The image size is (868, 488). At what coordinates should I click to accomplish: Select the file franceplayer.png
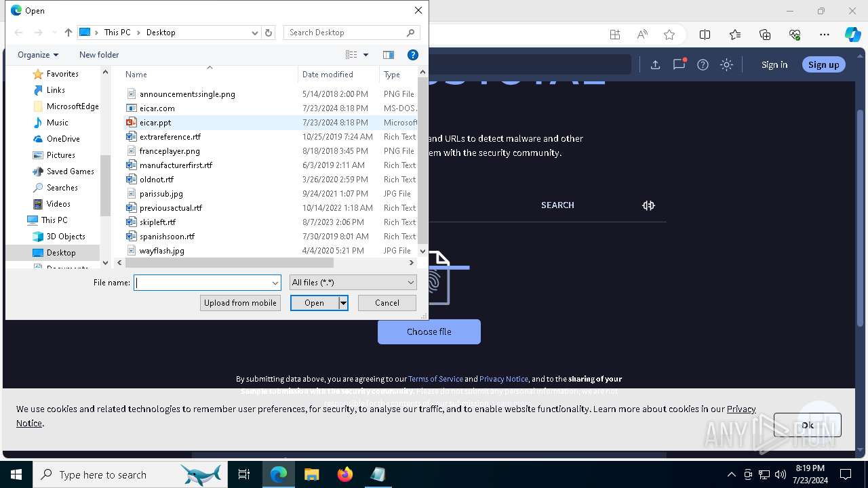170,151
